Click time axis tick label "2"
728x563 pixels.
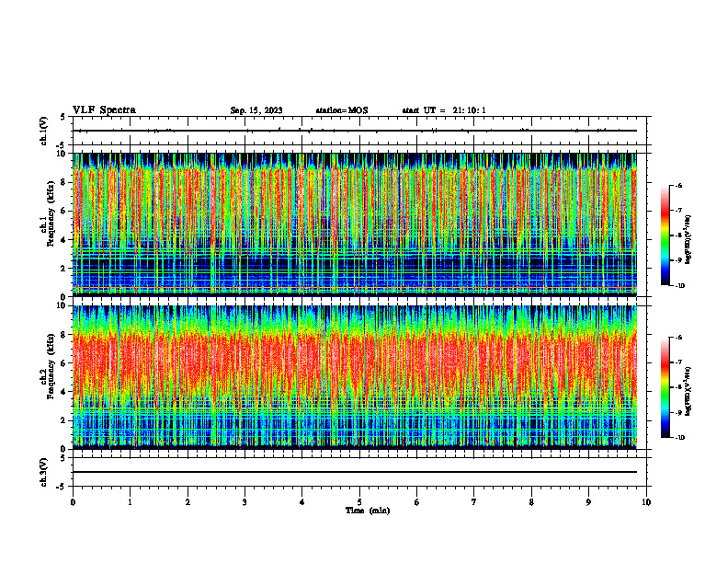[x=188, y=502]
